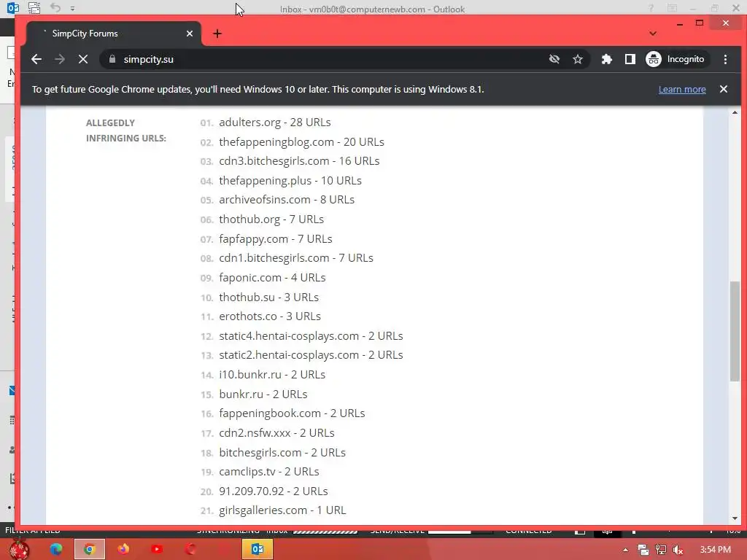This screenshot has width=747, height=560.
Task: Click 'i10.bunkr.ru - 2 URLs' entry
Action: [272, 375]
